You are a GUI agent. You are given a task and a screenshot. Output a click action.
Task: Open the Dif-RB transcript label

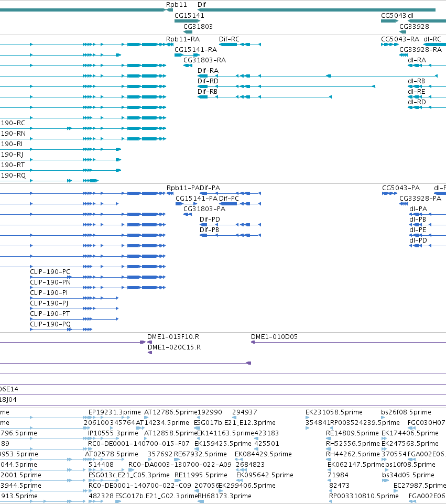pos(208,92)
